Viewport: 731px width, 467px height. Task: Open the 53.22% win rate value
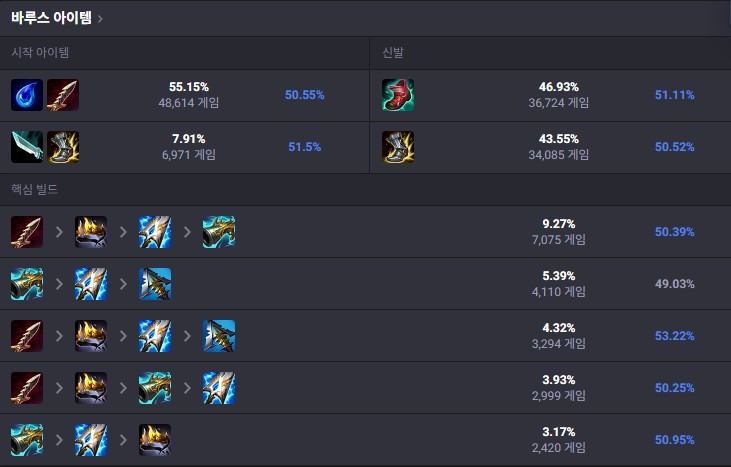coord(675,336)
